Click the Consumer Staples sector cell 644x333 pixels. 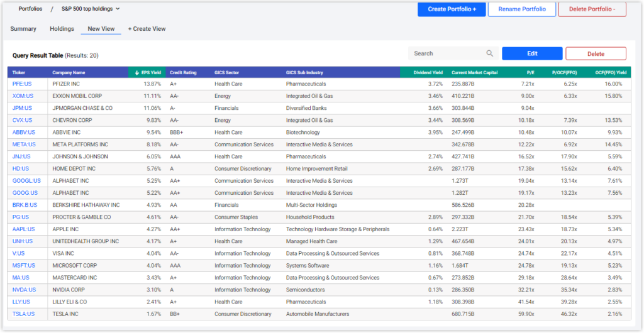[235, 217]
